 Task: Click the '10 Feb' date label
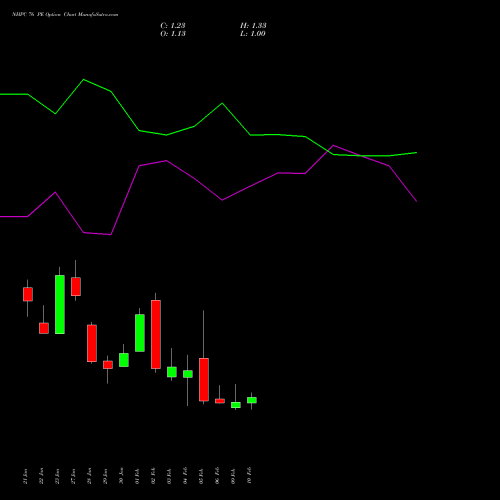249,476
